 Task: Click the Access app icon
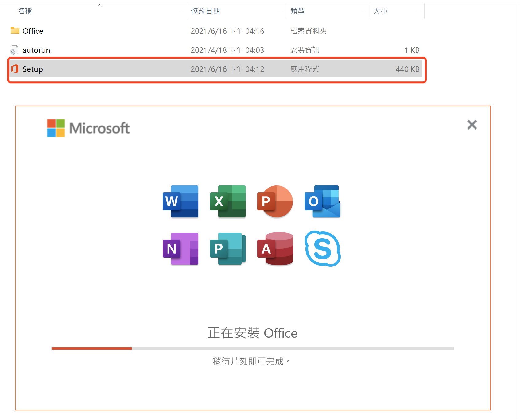pos(275,249)
